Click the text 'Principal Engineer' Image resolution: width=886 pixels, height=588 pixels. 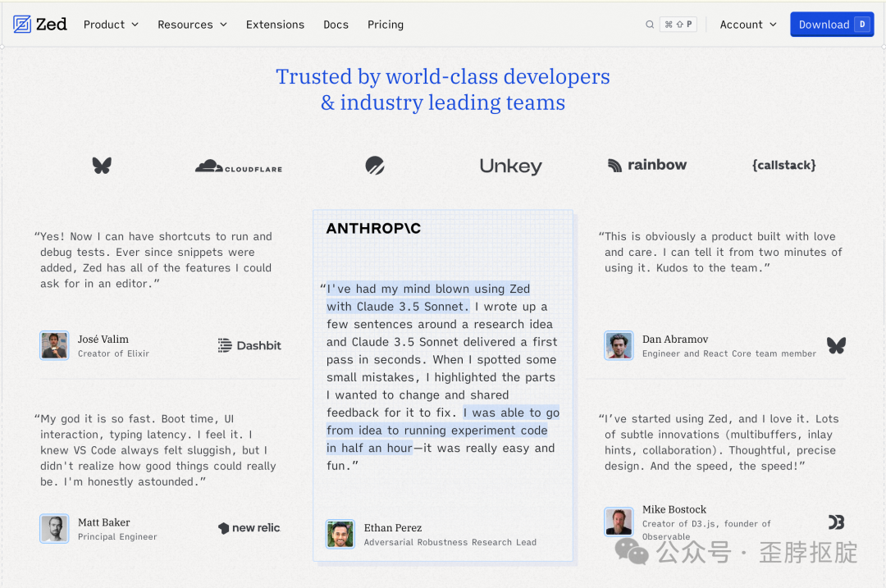(117, 536)
